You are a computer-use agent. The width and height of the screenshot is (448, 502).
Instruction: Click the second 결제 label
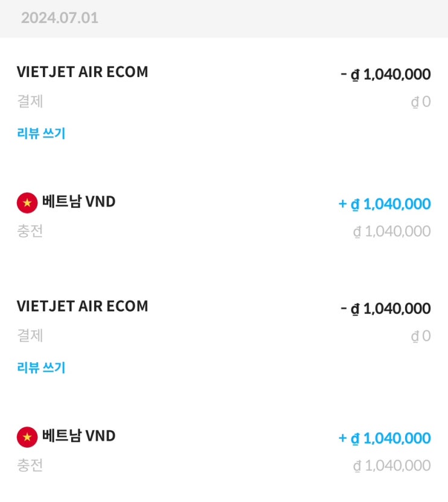point(30,335)
